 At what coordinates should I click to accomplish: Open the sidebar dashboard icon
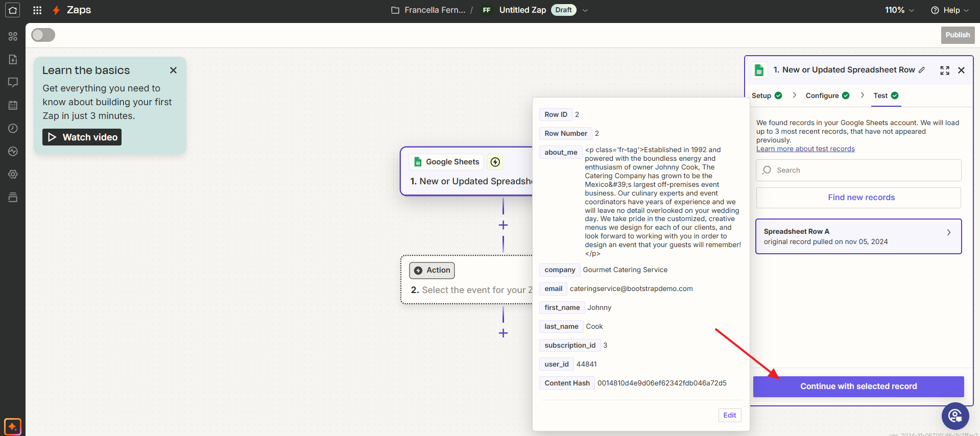[13, 36]
